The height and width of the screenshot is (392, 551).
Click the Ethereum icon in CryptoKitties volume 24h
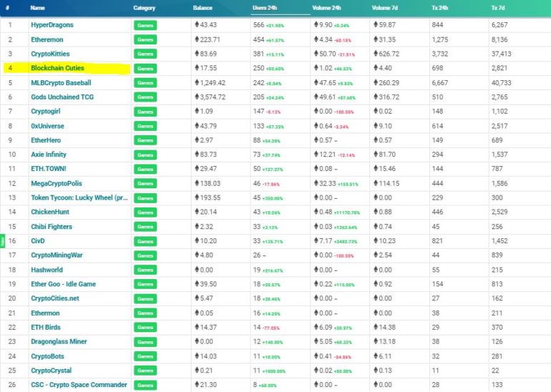coord(316,54)
